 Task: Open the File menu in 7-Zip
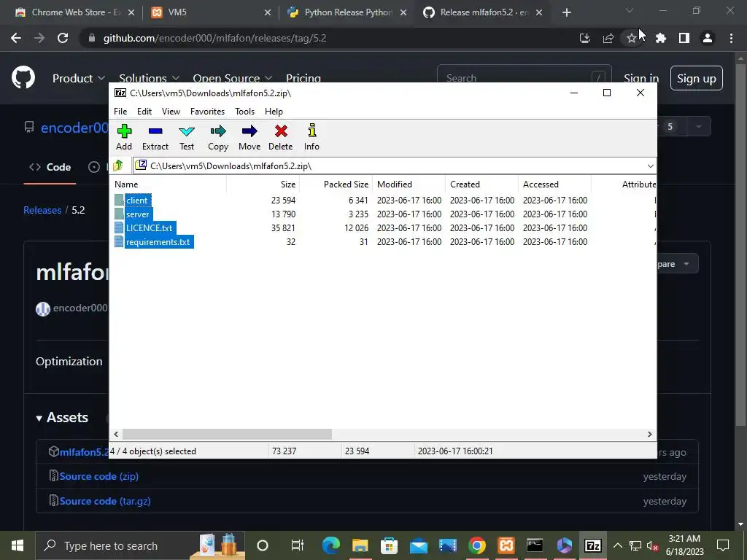click(x=120, y=112)
